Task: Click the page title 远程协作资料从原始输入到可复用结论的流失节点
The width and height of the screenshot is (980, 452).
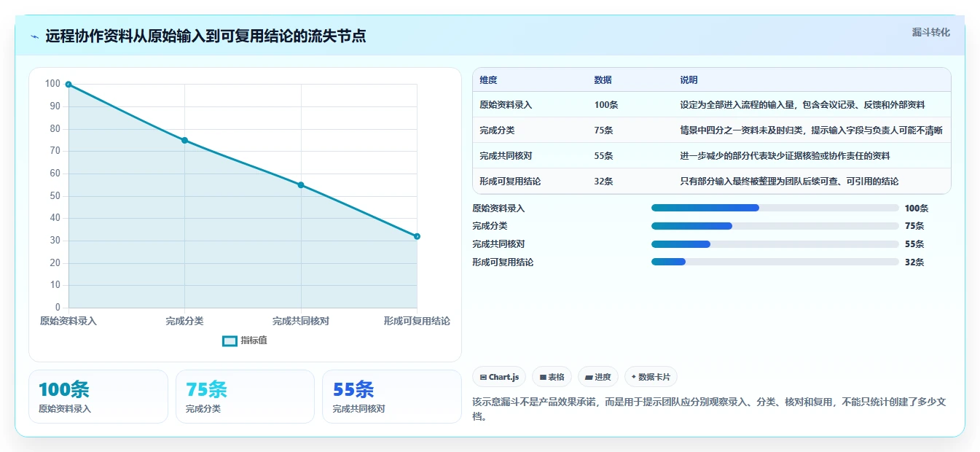Action: (205, 36)
